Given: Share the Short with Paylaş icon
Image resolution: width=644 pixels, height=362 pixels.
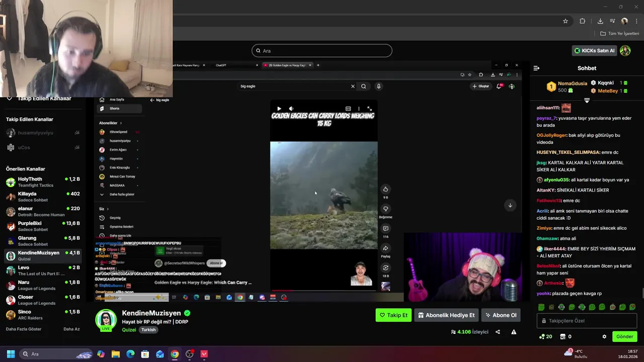Looking at the screenshot, I should [x=385, y=248].
